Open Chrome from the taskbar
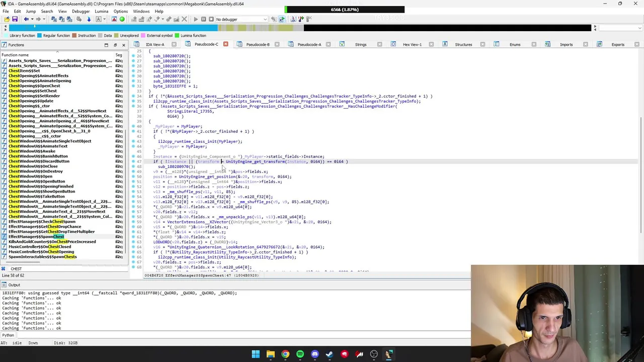This screenshot has width=644, height=362. (285, 354)
